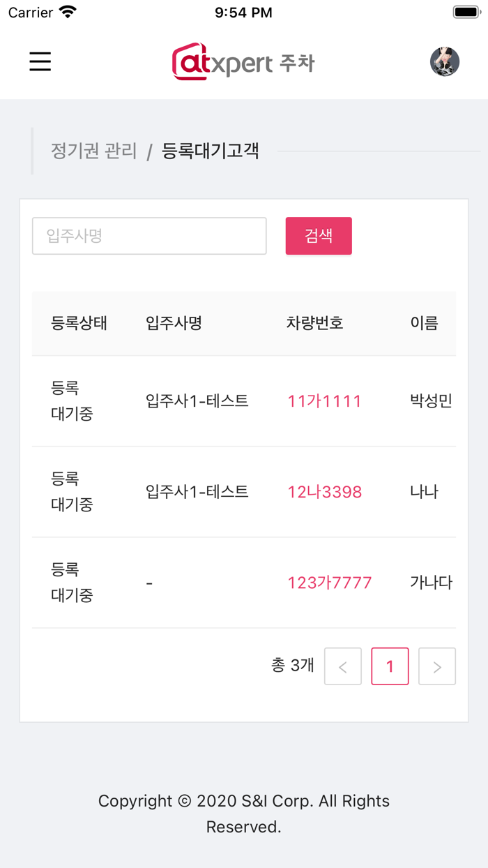The image size is (488, 868).
Task: Open the hamburger navigation menu
Action: tap(40, 61)
